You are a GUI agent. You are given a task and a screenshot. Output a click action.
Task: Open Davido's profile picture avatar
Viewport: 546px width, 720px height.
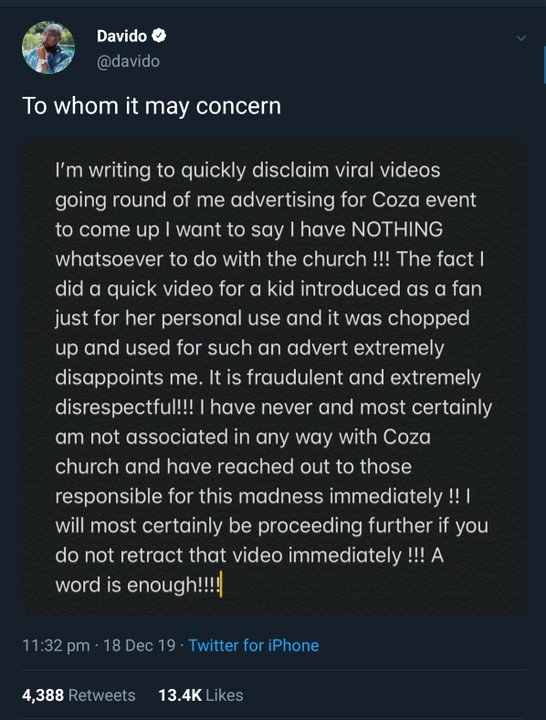coord(48,48)
